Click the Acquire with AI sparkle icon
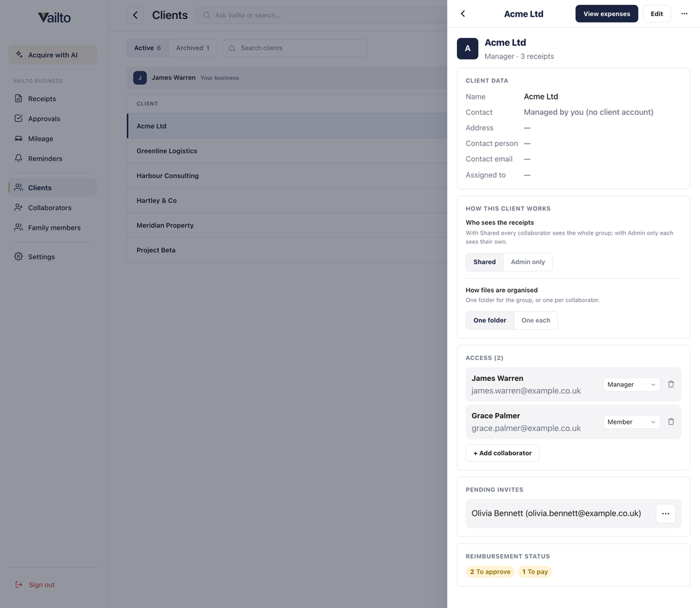This screenshot has width=700, height=608. pyautogui.click(x=19, y=55)
